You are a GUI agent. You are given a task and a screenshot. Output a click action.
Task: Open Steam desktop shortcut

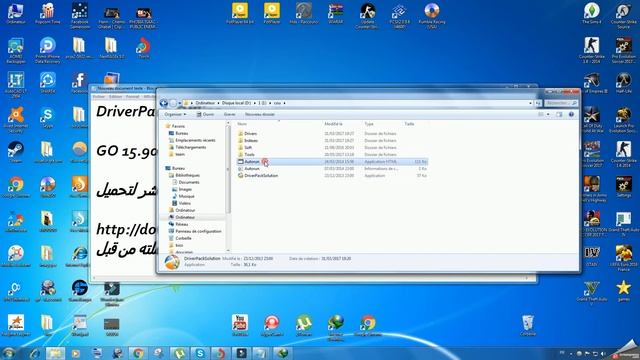point(16,152)
